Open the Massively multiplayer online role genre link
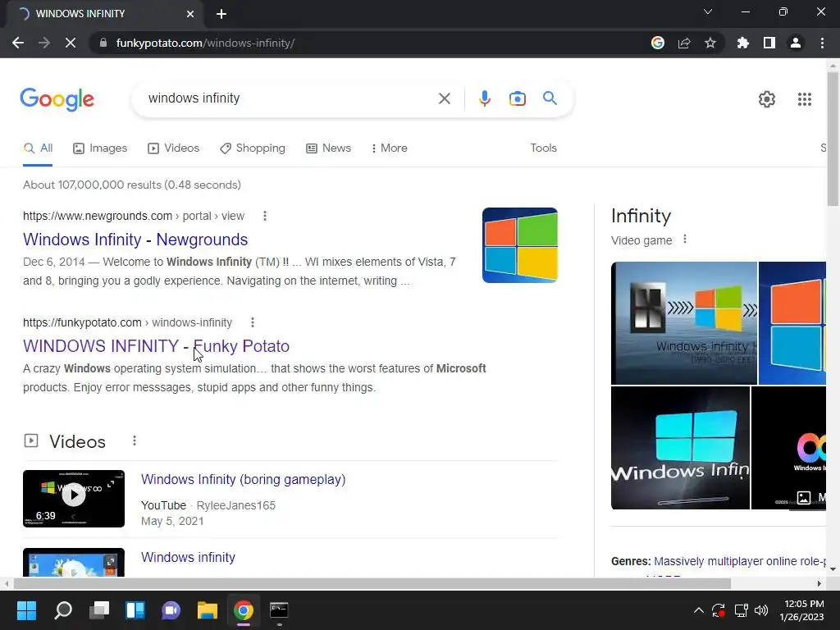This screenshot has width=840, height=630. coord(740,561)
